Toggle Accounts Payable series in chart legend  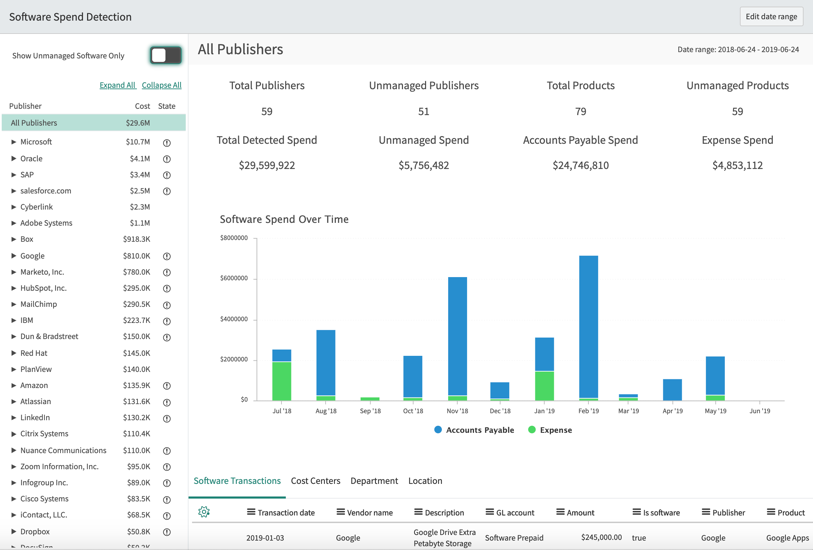(474, 430)
